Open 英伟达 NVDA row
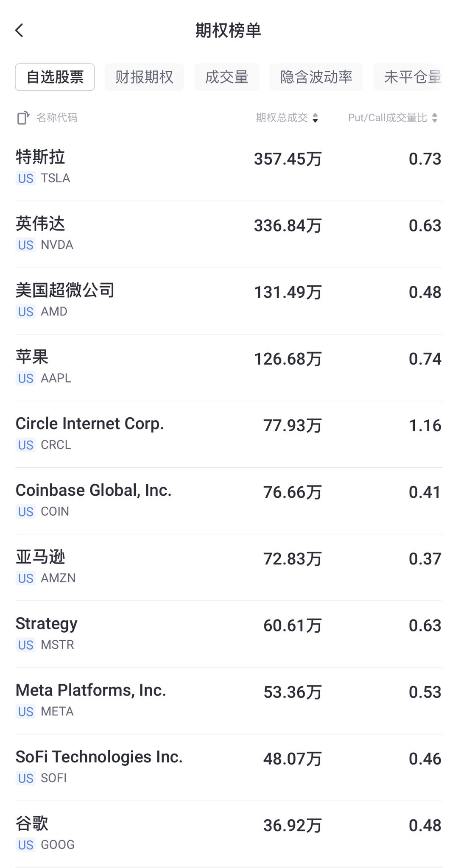Image resolution: width=458 pixels, height=868 pixels. (x=229, y=234)
